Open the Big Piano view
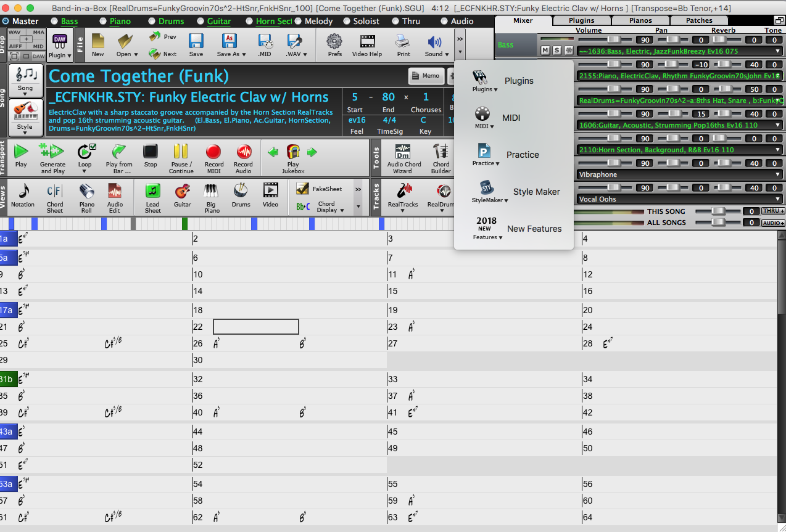Viewport: 786px width, 532px height. [211, 198]
